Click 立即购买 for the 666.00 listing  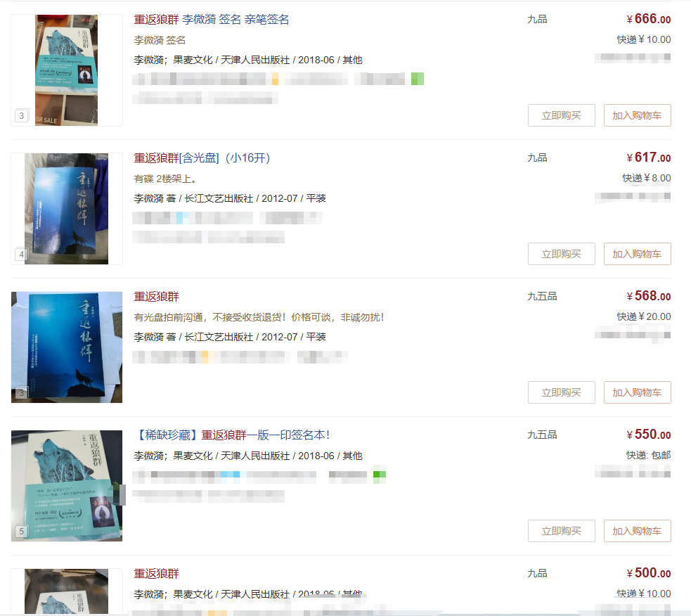tap(562, 115)
